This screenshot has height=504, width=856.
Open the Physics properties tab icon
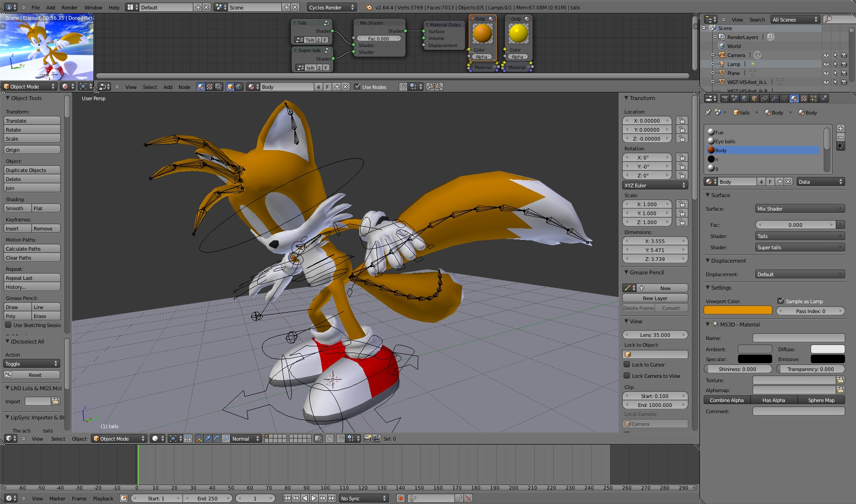tap(824, 98)
